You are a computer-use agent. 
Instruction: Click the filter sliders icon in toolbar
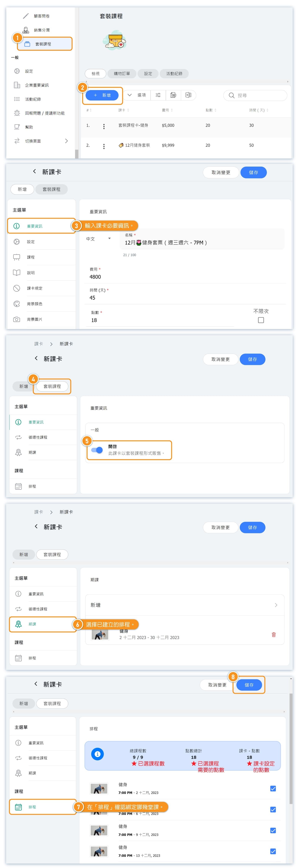pyautogui.click(x=158, y=95)
